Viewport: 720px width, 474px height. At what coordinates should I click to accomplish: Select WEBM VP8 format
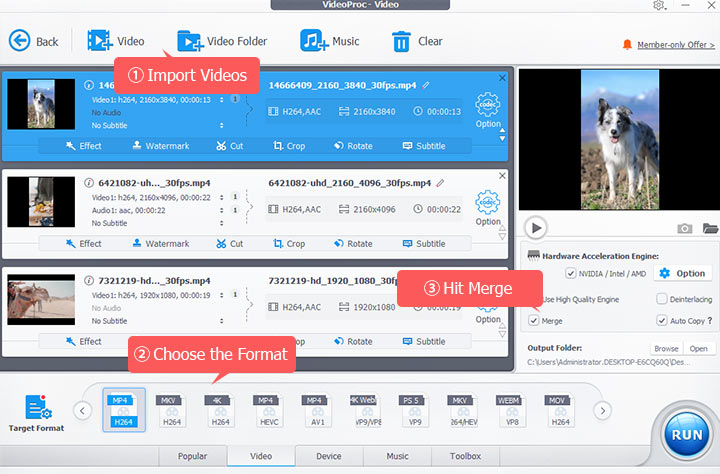512,410
